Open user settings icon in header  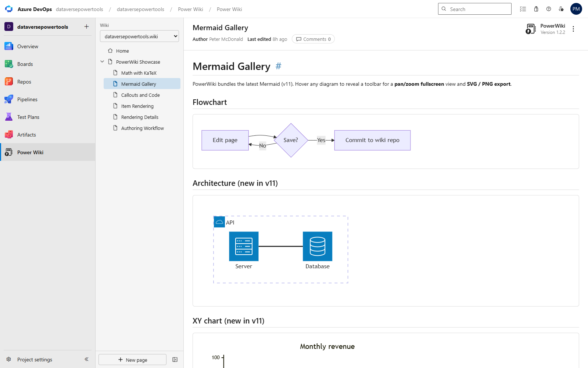point(561,9)
